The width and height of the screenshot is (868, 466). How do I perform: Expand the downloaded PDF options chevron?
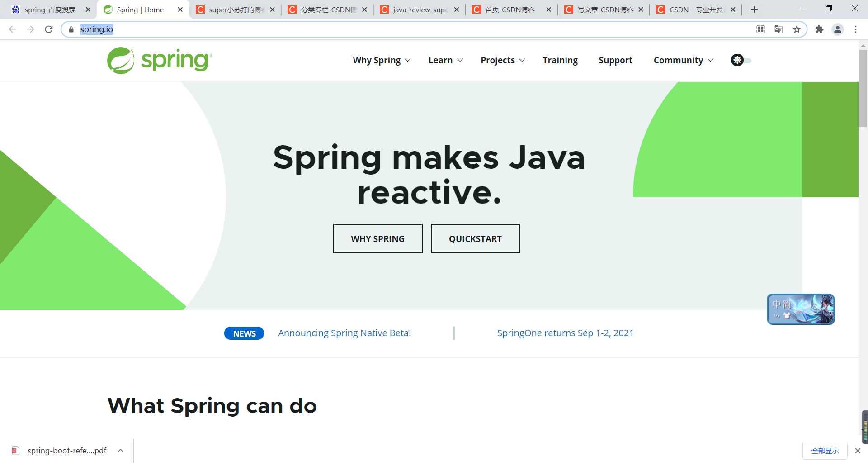120,451
